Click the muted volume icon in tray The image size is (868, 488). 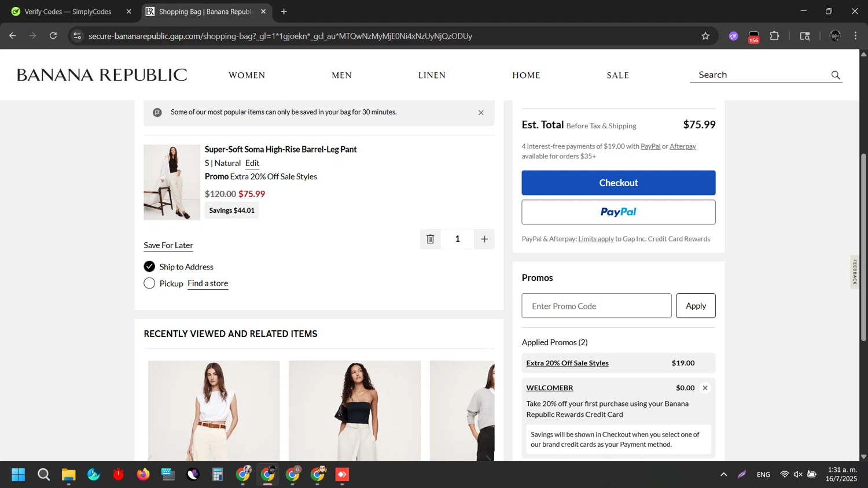[x=798, y=475]
